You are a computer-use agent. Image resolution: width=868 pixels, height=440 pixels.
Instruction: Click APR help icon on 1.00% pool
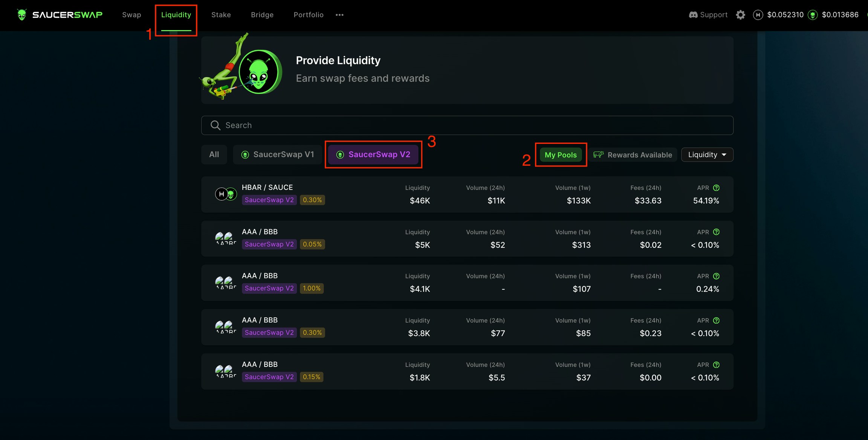coord(716,276)
